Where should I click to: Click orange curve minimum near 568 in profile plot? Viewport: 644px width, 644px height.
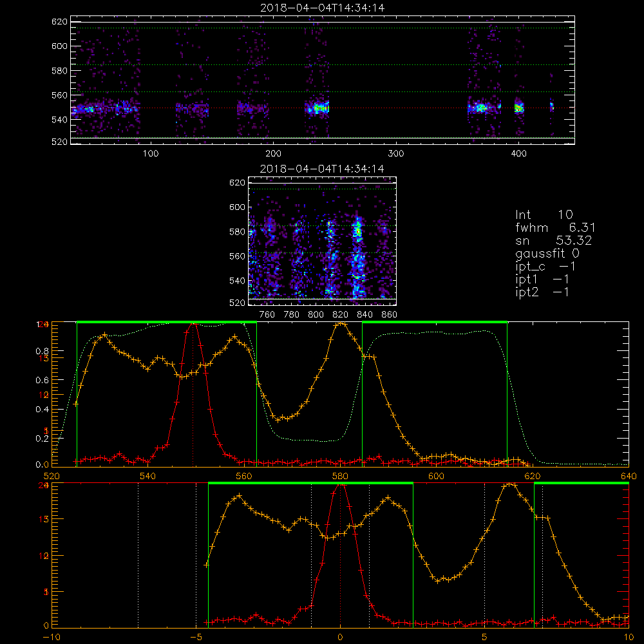click(278, 419)
